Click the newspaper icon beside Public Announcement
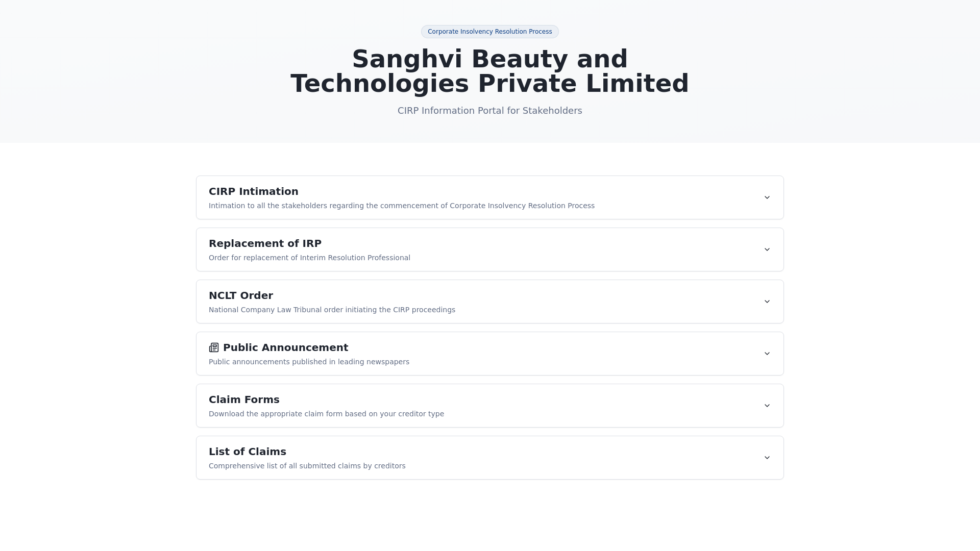Viewport: 980px width, 551px height. pos(214,347)
